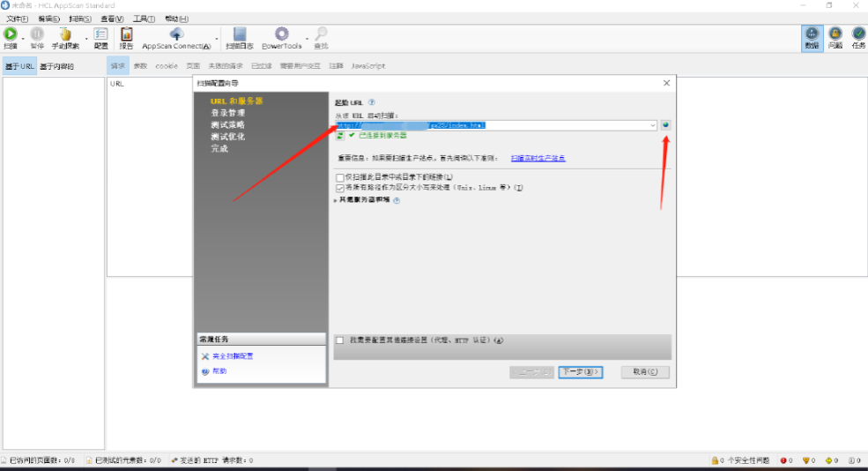
Task: Click the HCL AppScan title bar logo
Action: point(5,5)
